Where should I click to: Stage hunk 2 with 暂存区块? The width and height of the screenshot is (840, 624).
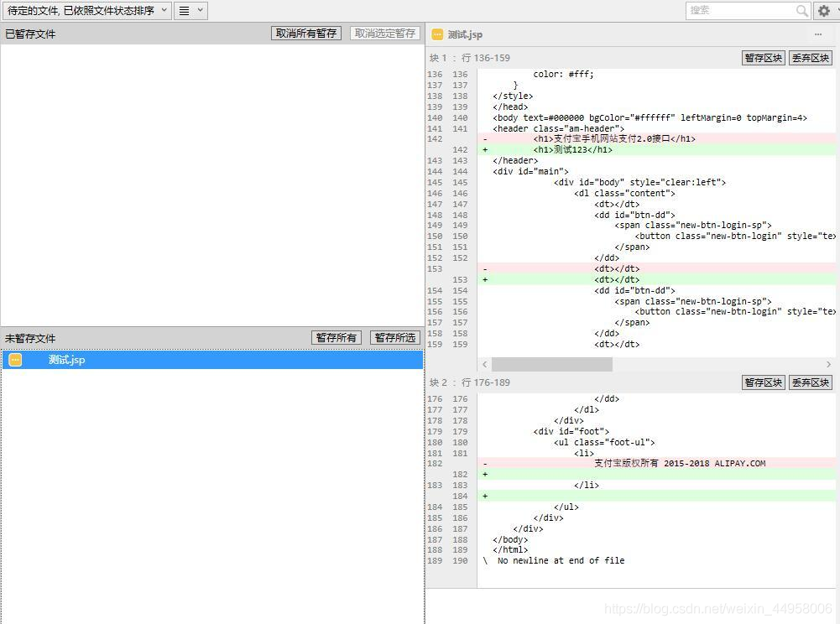[764, 382]
